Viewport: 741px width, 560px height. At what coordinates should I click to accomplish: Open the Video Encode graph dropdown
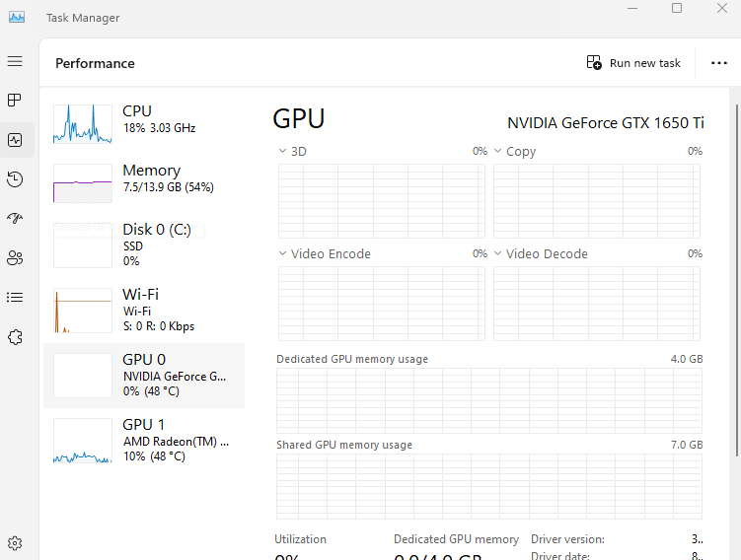tap(283, 254)
